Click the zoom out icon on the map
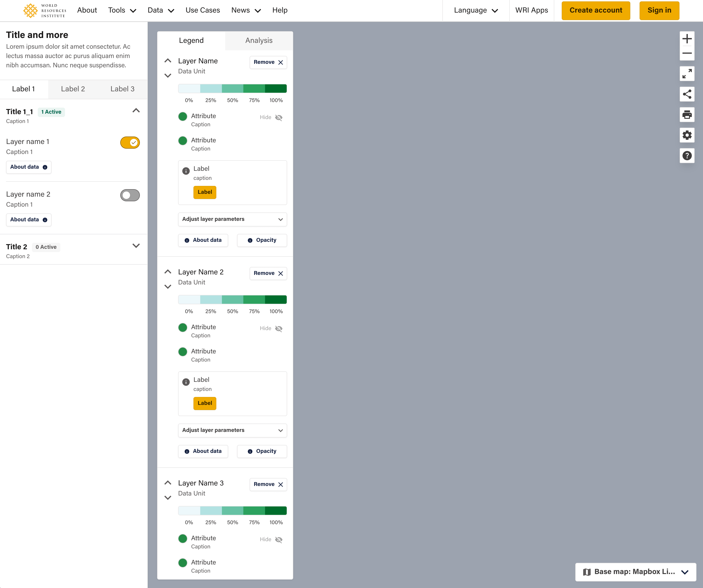Image resolution: width=703 pixels, height=588 pixels. (687, 54)
